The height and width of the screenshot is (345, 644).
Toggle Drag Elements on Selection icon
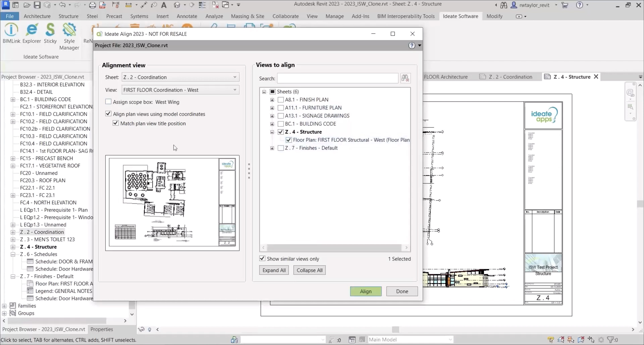tap(591, 340)
